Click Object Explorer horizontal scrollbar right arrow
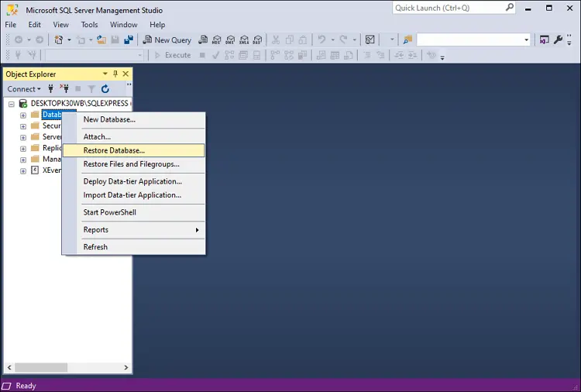 coord(126,367)
